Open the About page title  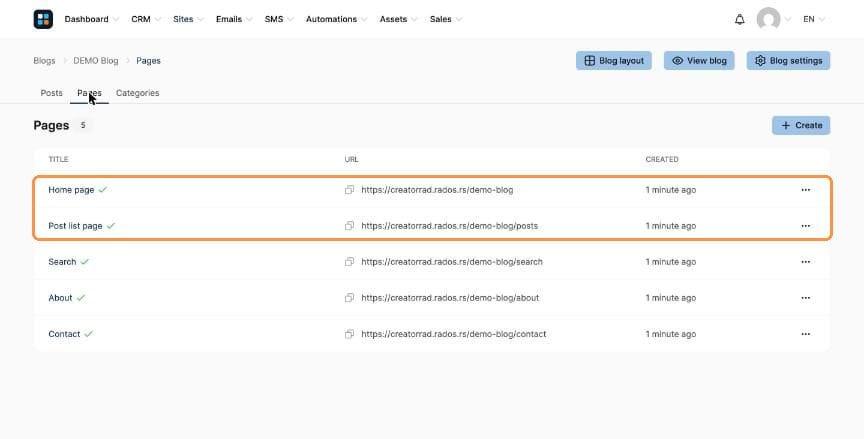pyautogui.click(x=60, y=298)
